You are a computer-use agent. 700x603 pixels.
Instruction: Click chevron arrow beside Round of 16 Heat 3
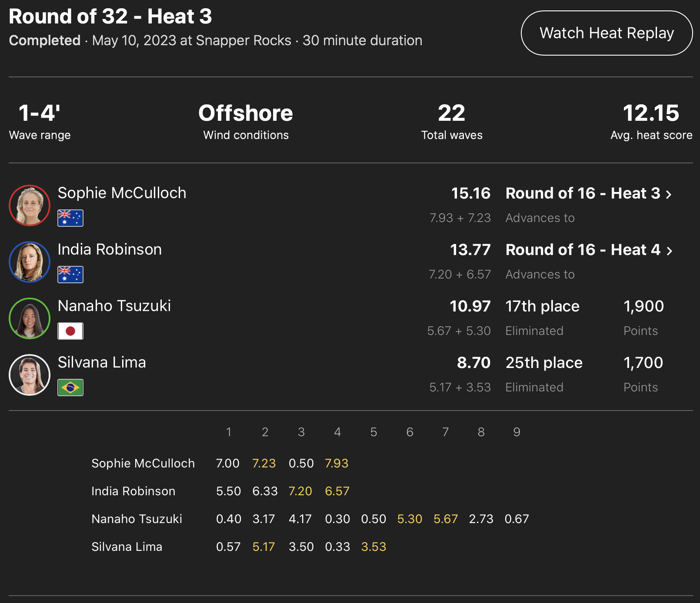point(669,194)
